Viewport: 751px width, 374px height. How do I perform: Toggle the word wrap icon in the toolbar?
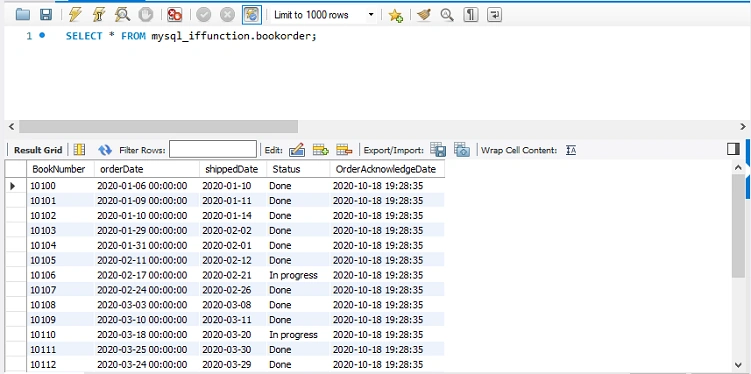tap(494, 15)
